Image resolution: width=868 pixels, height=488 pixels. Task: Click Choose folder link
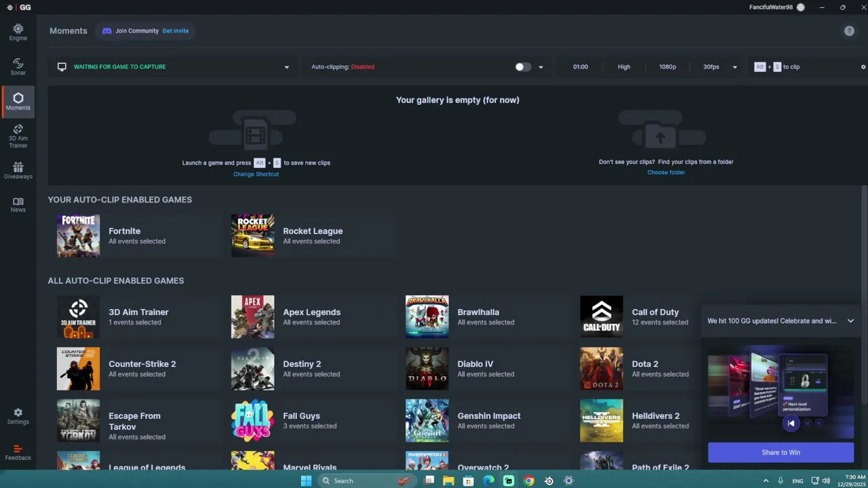pyautogui.click(x=666, y=172)
